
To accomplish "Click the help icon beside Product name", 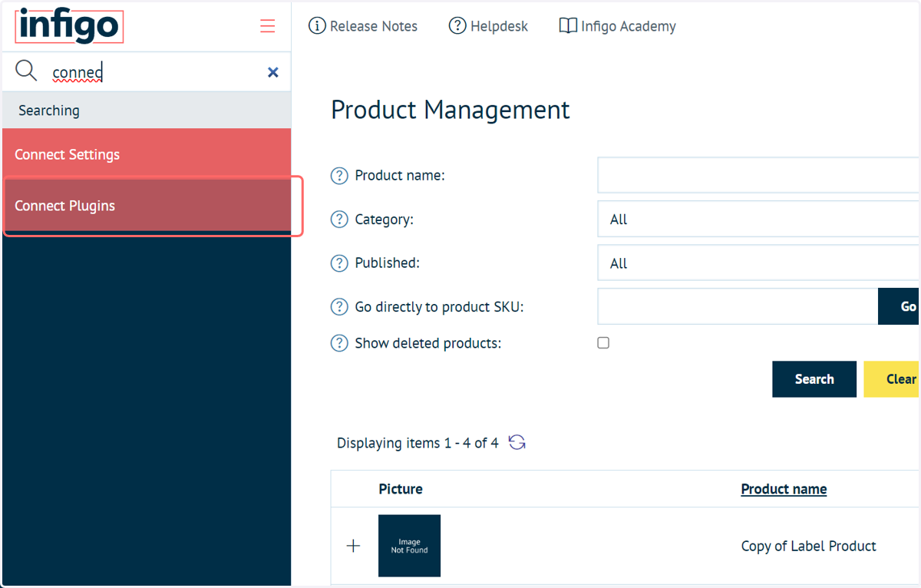I will [x=339, y=176].
